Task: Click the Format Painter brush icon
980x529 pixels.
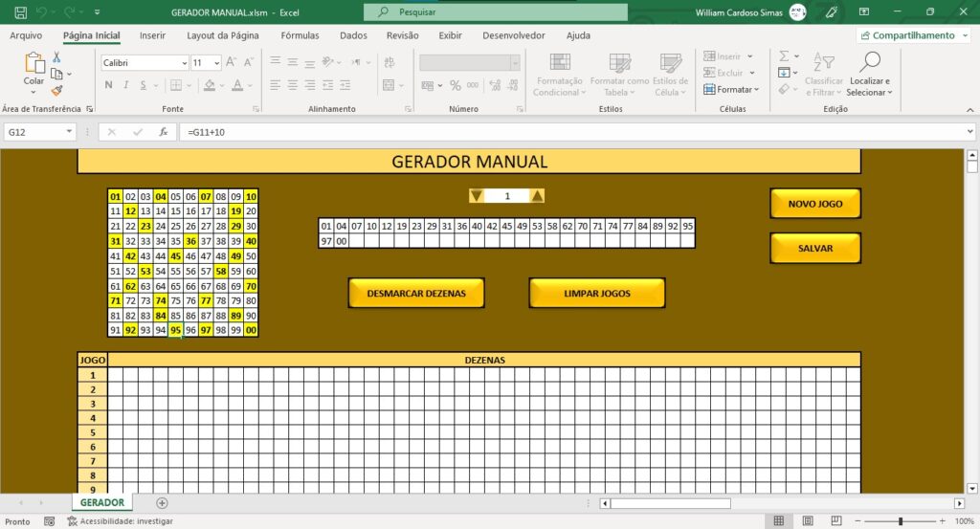Action: (56, 91)
